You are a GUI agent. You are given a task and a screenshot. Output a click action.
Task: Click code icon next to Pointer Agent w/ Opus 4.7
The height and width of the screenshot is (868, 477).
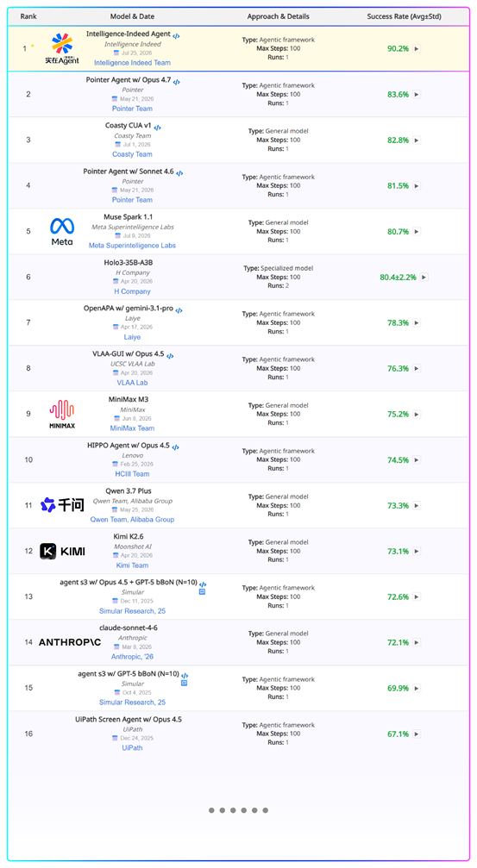177,82
